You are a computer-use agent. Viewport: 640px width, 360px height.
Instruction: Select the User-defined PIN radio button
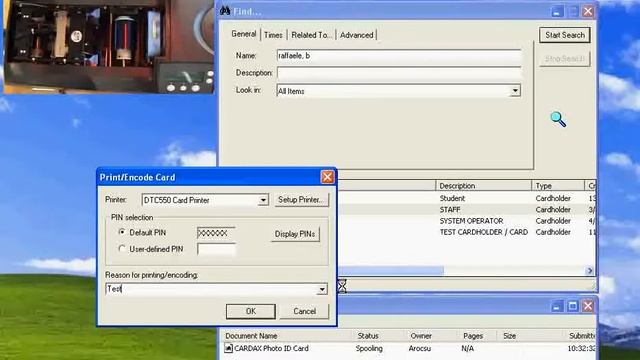pyautogui.click(x=122, y=249)
